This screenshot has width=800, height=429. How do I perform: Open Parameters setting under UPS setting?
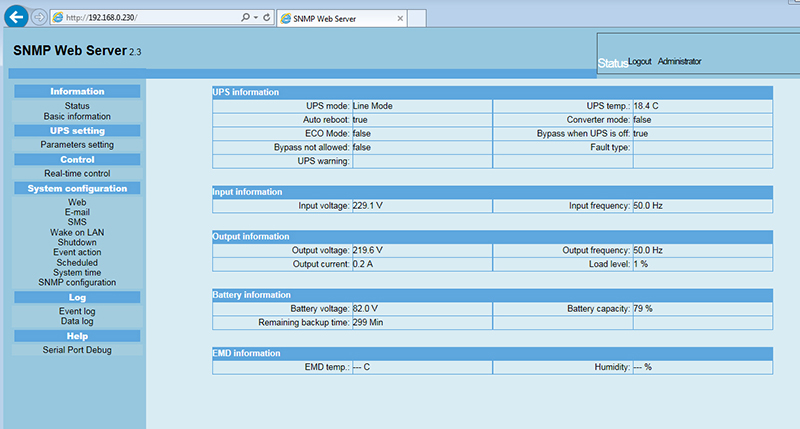pyautogui.click(x=77, y=145)
